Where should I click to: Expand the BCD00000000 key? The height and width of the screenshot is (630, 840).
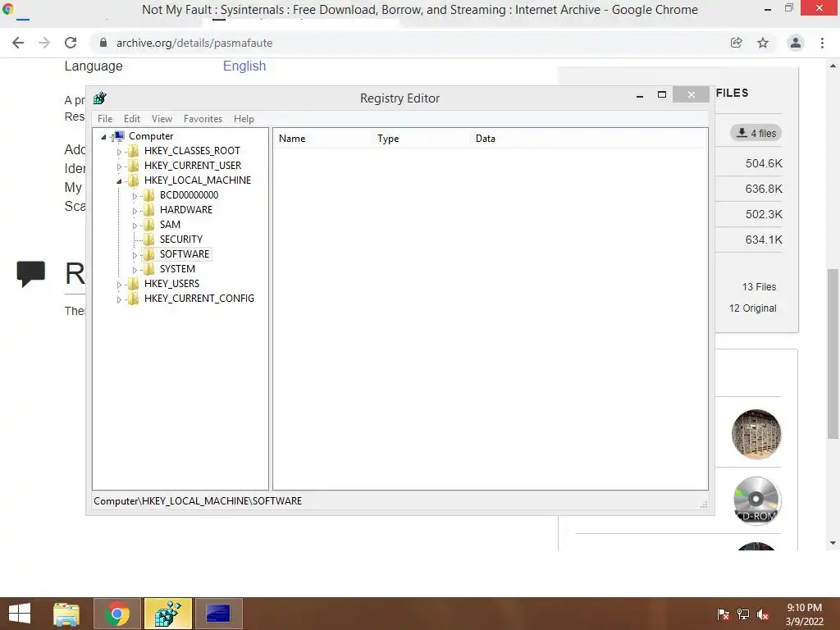[135, 196]
